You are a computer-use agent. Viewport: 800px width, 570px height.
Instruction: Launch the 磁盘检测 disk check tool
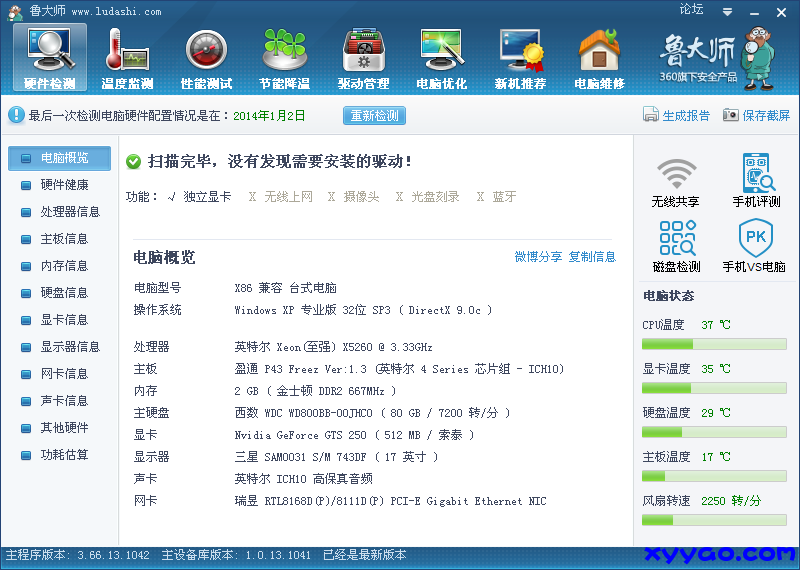coord(676,246)
